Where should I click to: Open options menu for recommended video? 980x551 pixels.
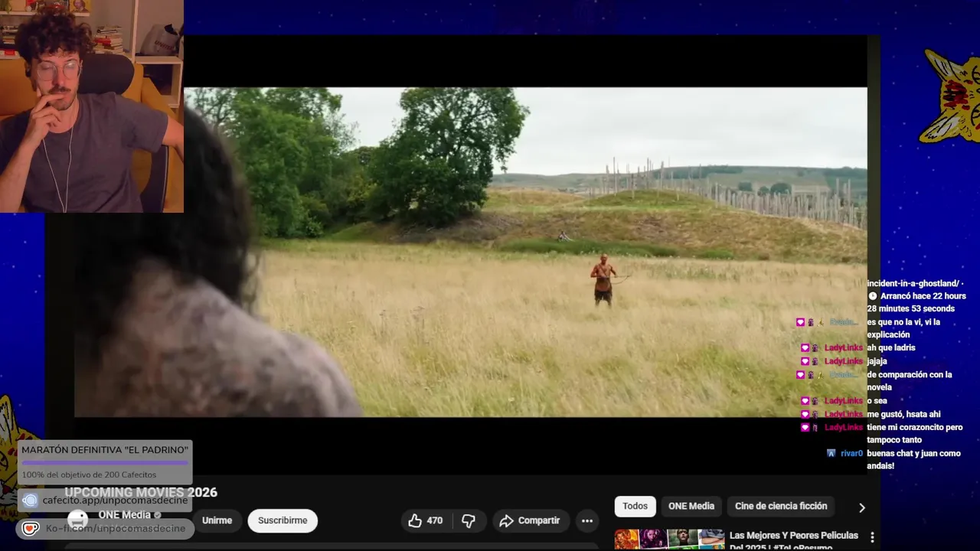[x=871, y=537]
